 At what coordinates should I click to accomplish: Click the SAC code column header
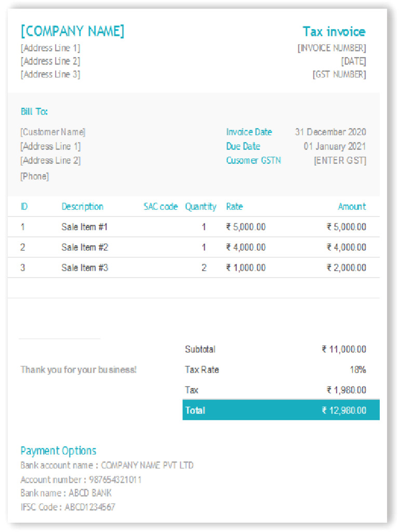coord(161,207)
